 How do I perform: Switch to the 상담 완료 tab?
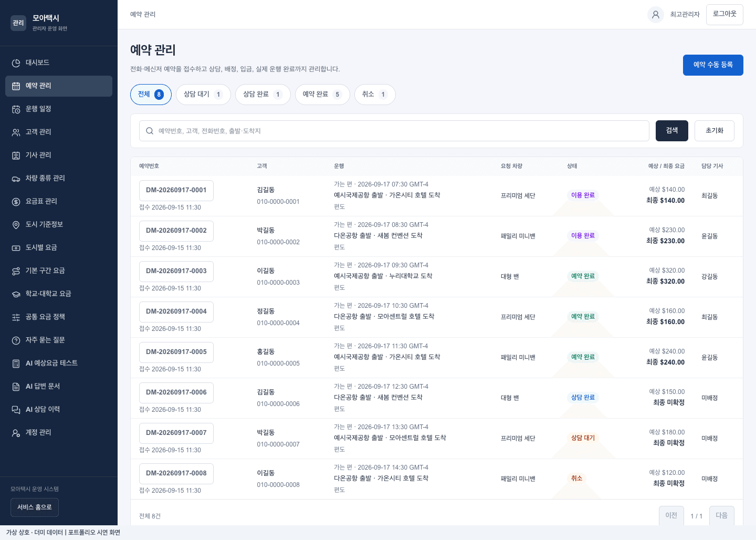263,95
